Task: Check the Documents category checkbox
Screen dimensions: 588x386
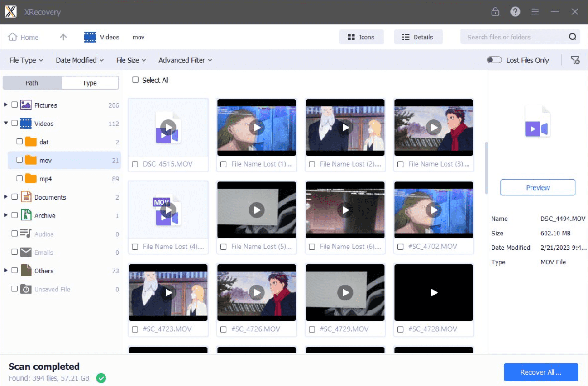Action: pos(14,196)
